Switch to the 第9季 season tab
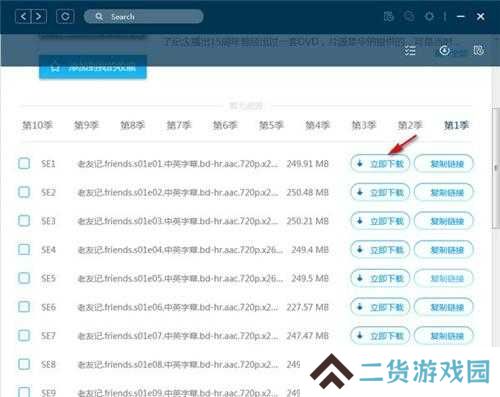Image resolution: width=500 pixels, height=397 pixels. point(86,125)
